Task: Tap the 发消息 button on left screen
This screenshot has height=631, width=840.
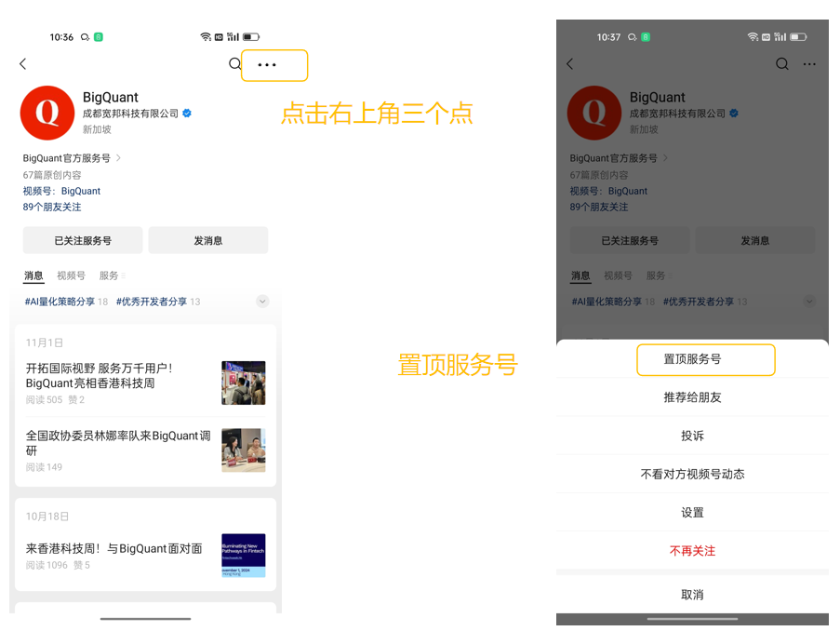Action: point(207,240)
